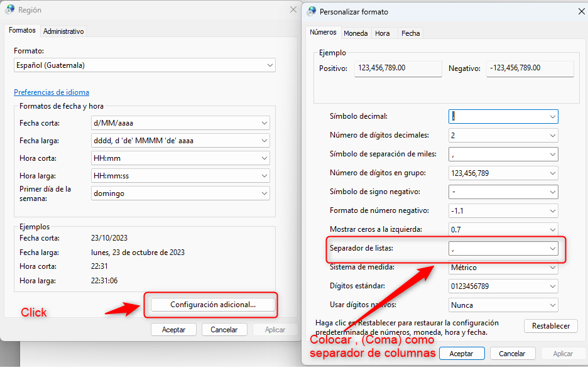Open the Fecha tab in Personalizar formato

pos(410,33)
